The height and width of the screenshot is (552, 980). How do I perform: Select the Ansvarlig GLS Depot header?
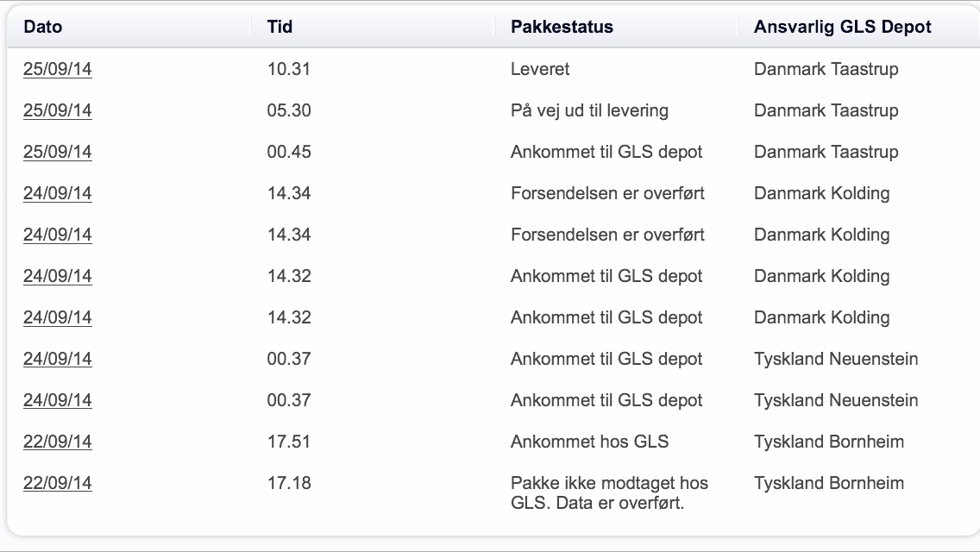pos(843,27)
